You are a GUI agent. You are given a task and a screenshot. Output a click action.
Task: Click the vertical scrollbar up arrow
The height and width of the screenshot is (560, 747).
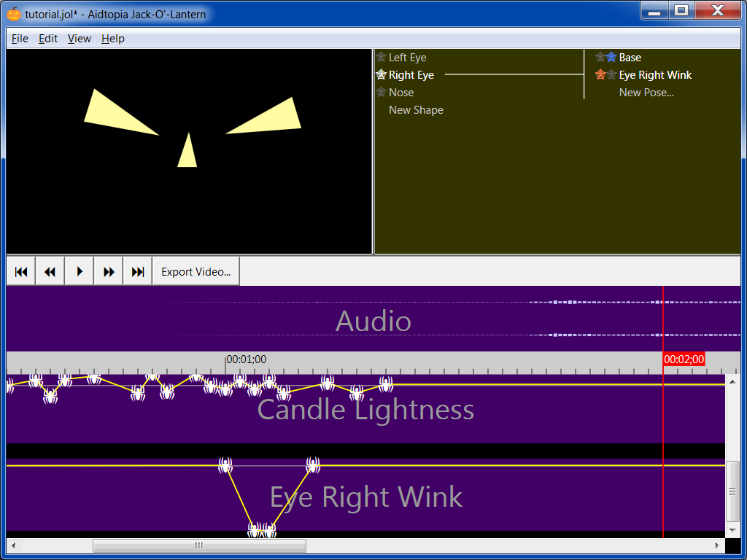732,382
